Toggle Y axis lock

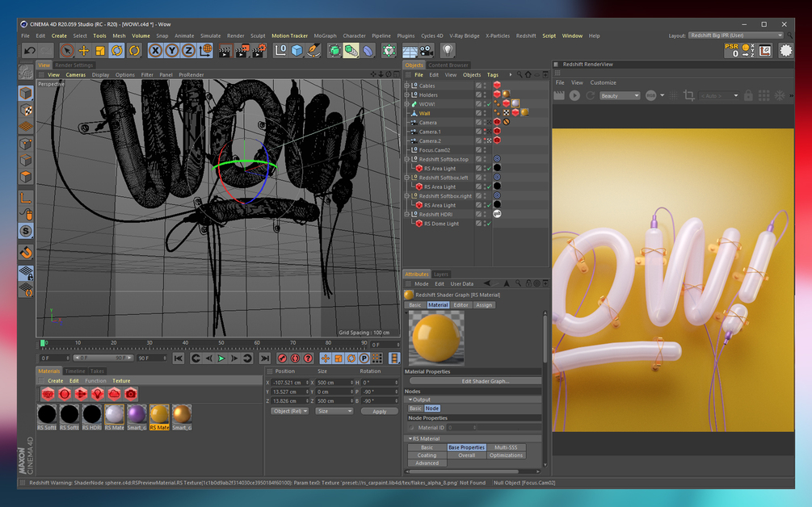tap(172, 51)
